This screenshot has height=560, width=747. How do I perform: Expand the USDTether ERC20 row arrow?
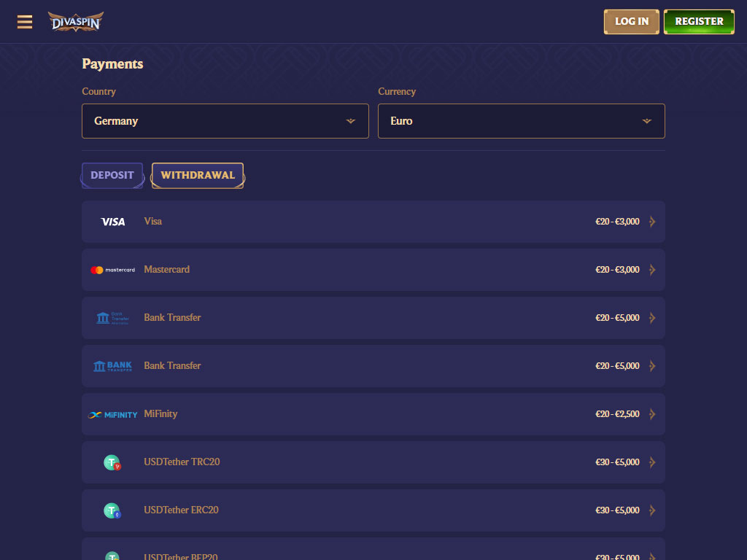tap(652, 510)
